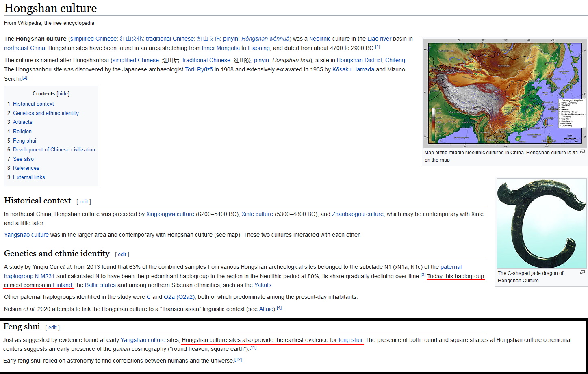
Task: Open the Kōsaku Hamada article
Action: tap(353, 70)
